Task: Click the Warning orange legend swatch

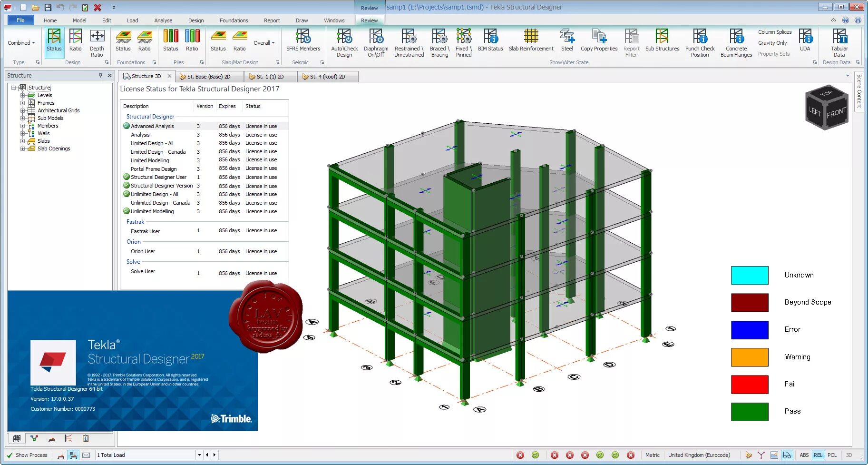Action: point(750,357)
